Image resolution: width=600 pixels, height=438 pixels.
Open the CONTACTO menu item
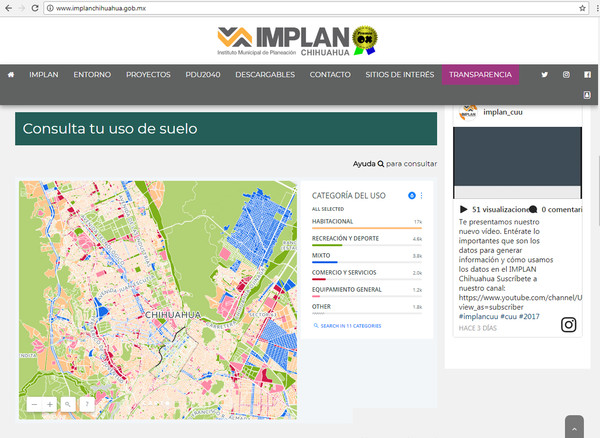[x=330, y=75]
